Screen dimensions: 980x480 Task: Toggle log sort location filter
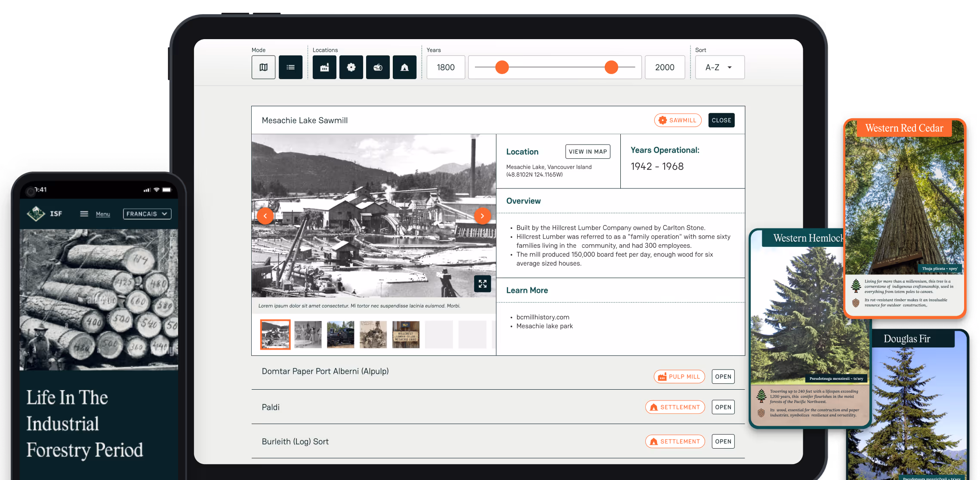[378, 67]
